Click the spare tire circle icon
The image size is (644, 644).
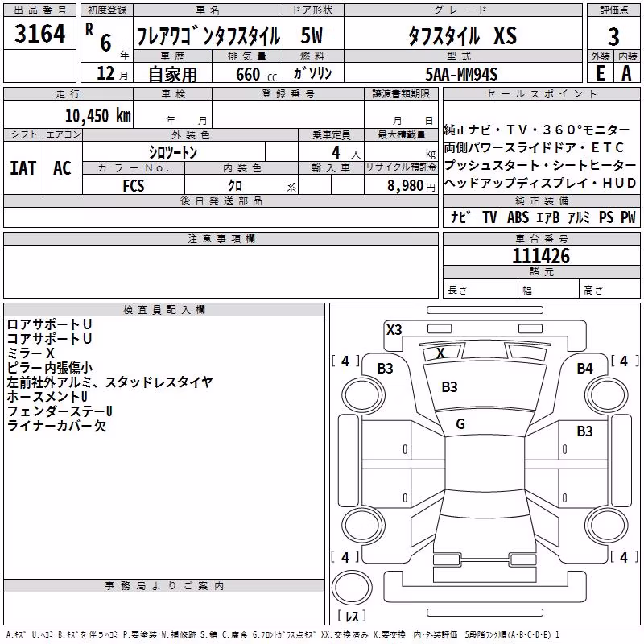[352, 588]
